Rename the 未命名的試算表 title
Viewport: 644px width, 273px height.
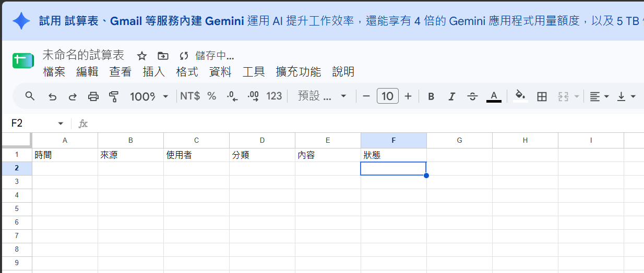[x=84, y=55]
